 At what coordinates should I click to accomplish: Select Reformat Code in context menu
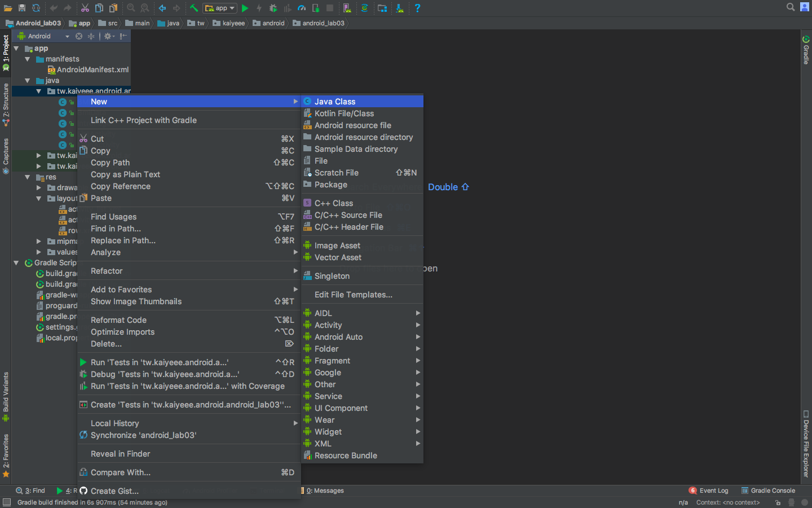click(x=189, y=320)
